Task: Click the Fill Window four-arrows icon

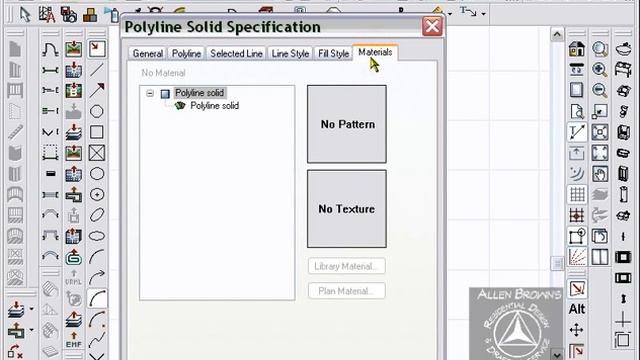Action: [x=600, y=153]
